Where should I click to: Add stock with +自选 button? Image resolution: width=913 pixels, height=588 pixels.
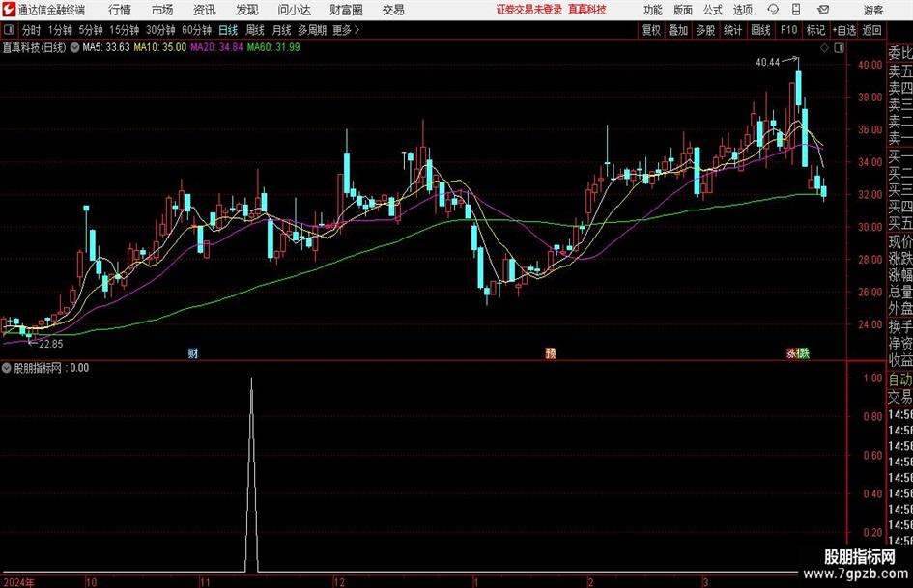point(844,30)
